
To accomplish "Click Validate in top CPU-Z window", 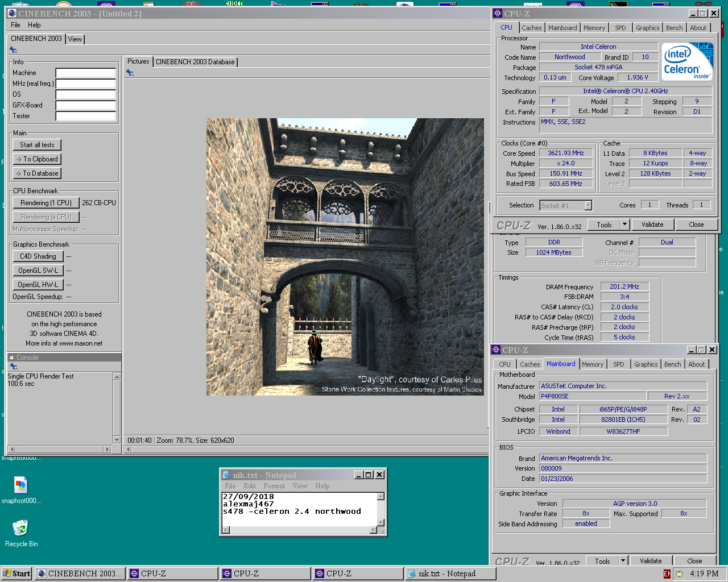I will coord(652,225).
